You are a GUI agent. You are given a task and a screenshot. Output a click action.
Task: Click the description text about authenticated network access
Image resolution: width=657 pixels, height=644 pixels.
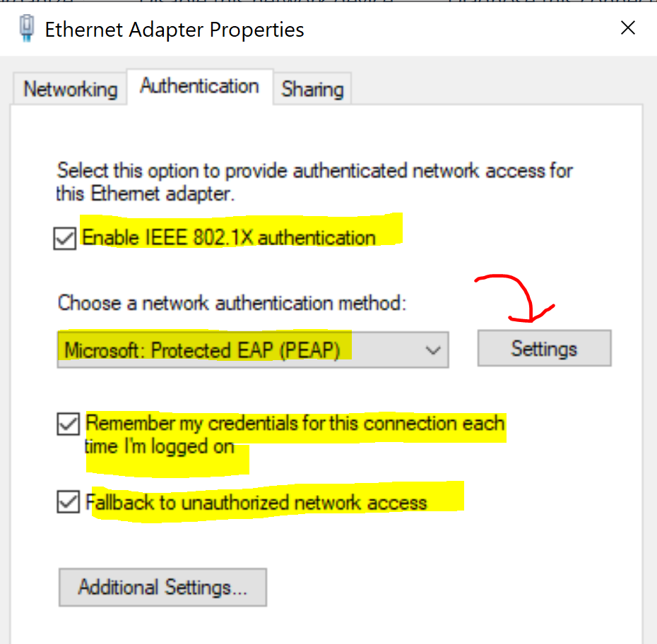coord(314,182)
